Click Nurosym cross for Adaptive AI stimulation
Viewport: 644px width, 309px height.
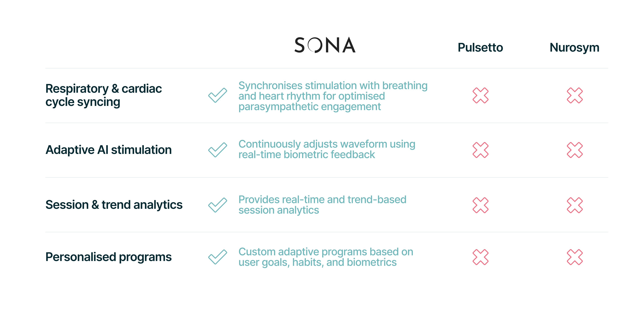click(574, 150)
